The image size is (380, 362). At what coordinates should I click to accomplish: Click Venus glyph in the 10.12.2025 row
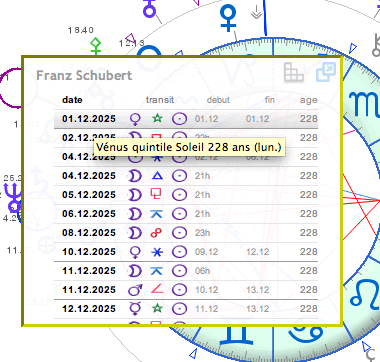(x=135, y=252)
